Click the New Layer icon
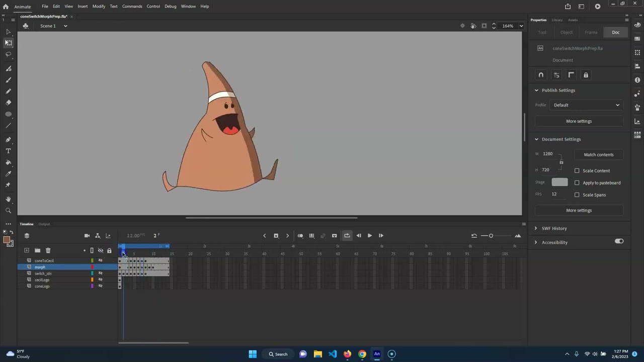 [27, 250]
